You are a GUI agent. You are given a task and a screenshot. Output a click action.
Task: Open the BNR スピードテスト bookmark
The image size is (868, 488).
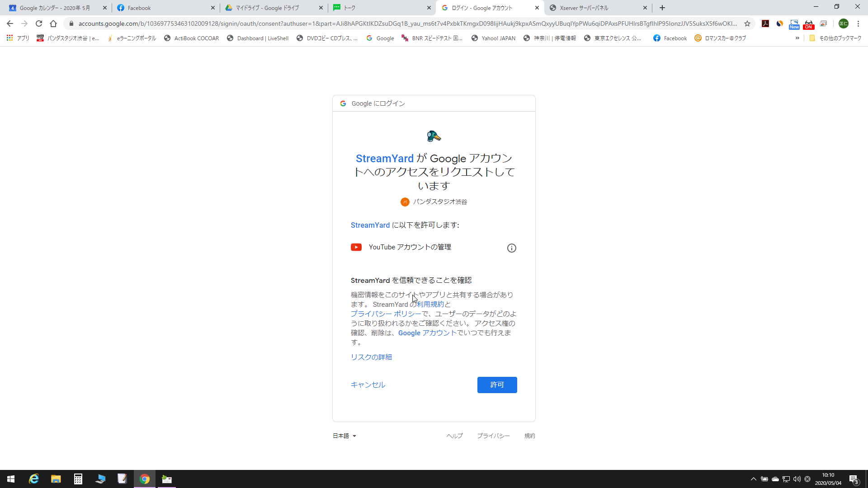(432, 38)
